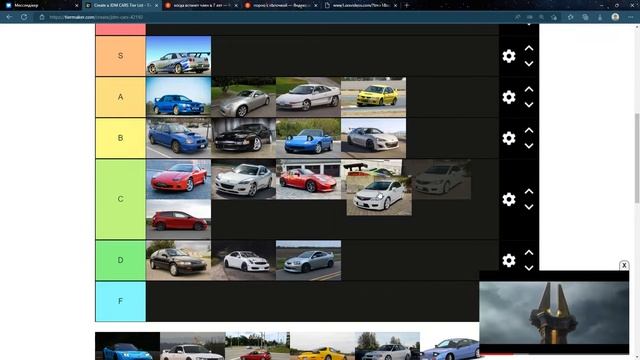This screenshot has height=360, width=640.
Task: Select the blue Miata in B tier
Action: pos(308,138)
